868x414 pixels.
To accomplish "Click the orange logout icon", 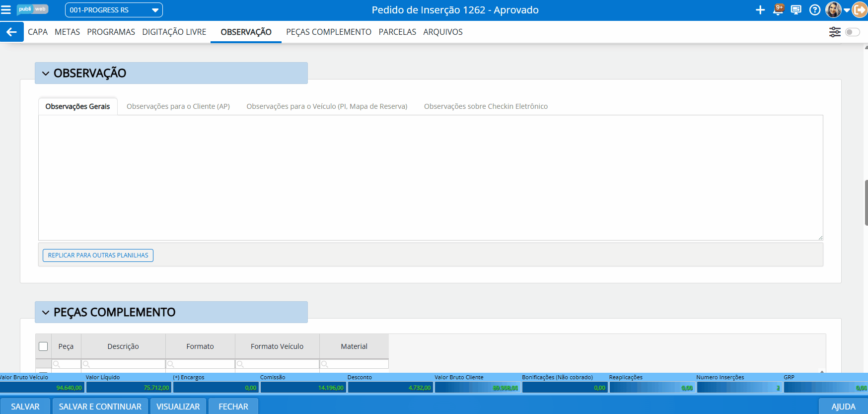I will pyautogui.click(x=860, y=10).
